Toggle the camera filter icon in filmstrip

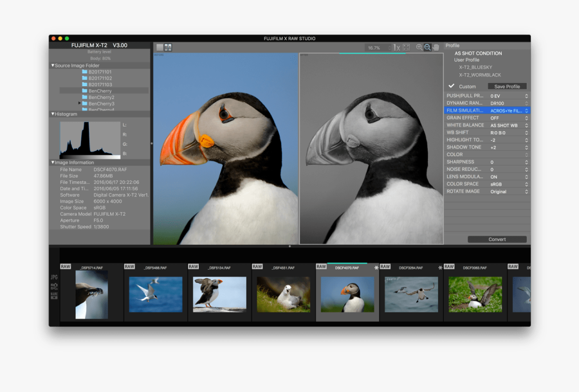pos(54,285)
